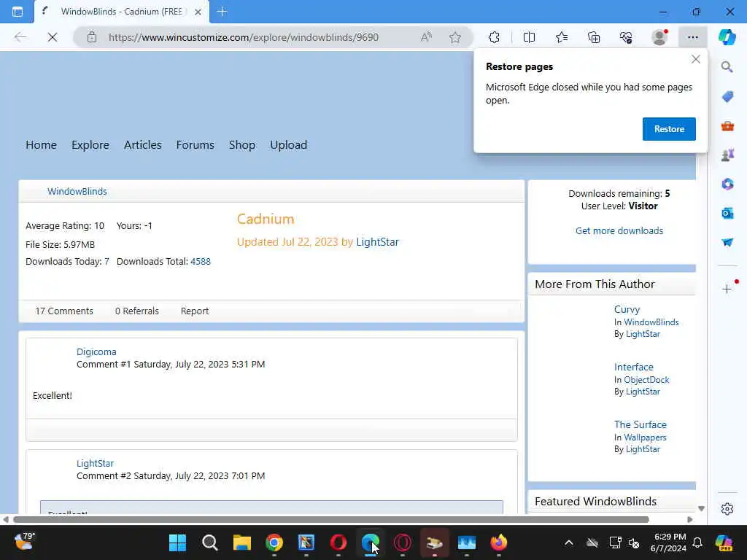Switch to 17 Comments tab
Image resolution: width=747 pixels, height=560 pixels.
pyautogui.click(x=64, y=311)
